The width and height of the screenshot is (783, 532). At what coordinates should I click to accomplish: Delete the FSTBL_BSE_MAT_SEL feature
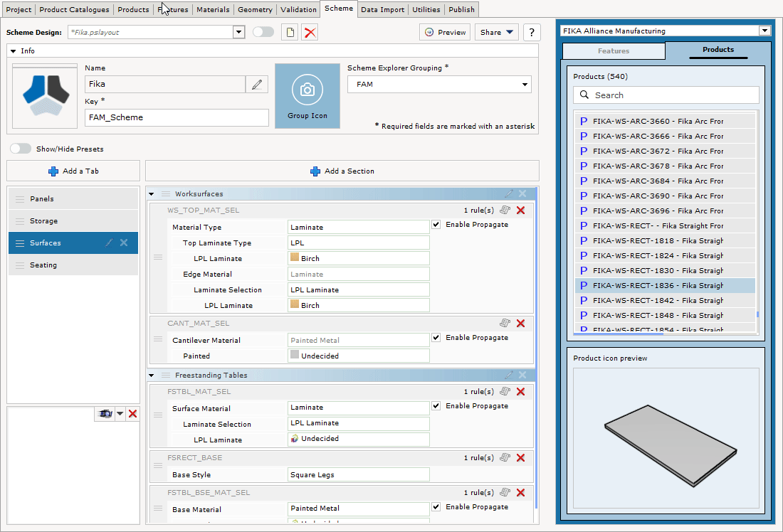pyautogui.click(x=521, y=493)
